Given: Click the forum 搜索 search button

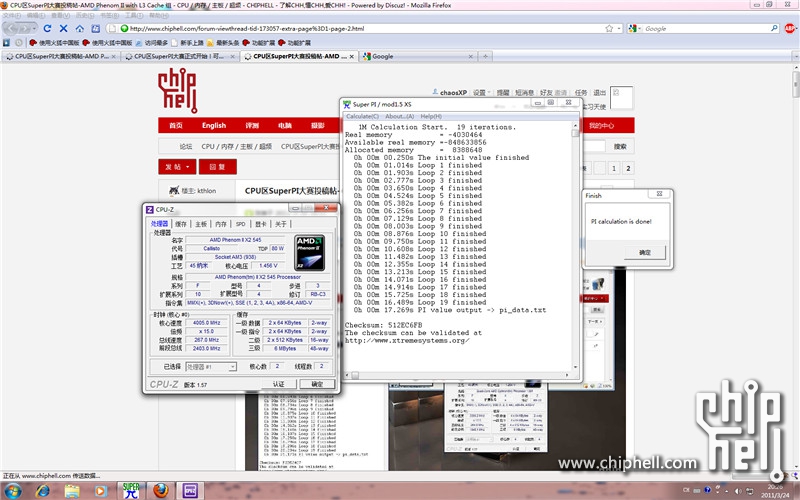Looking at the screenshot, I should pyautogui.click(x=620, y=146).
